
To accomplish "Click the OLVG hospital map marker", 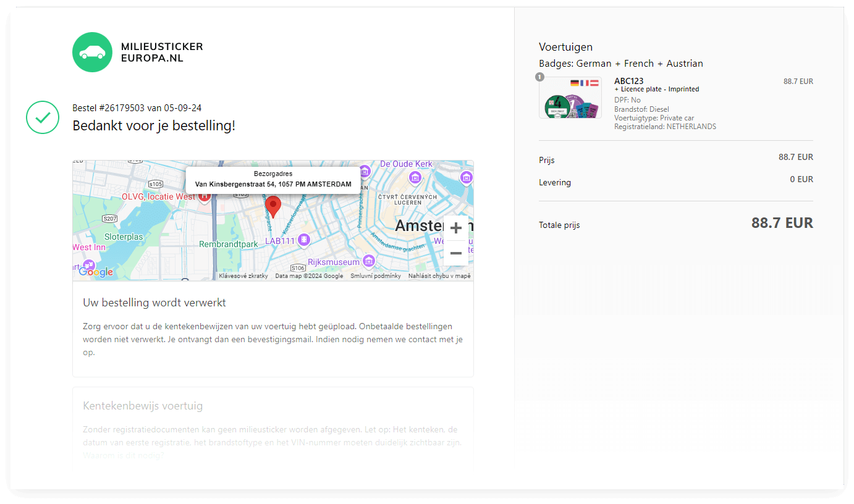I will click(204, 196).
